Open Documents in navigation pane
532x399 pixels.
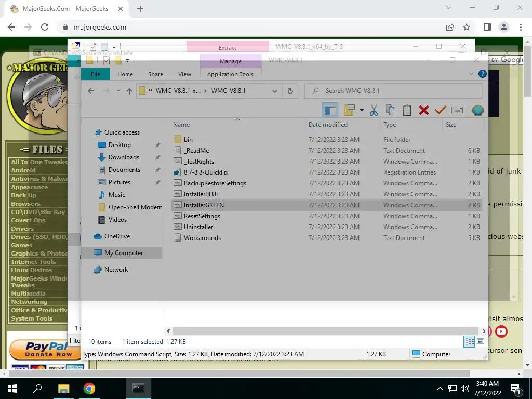(124, 170)
